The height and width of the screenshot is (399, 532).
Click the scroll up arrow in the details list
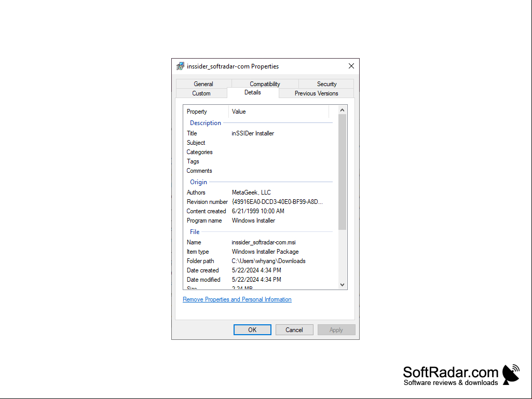343,110
